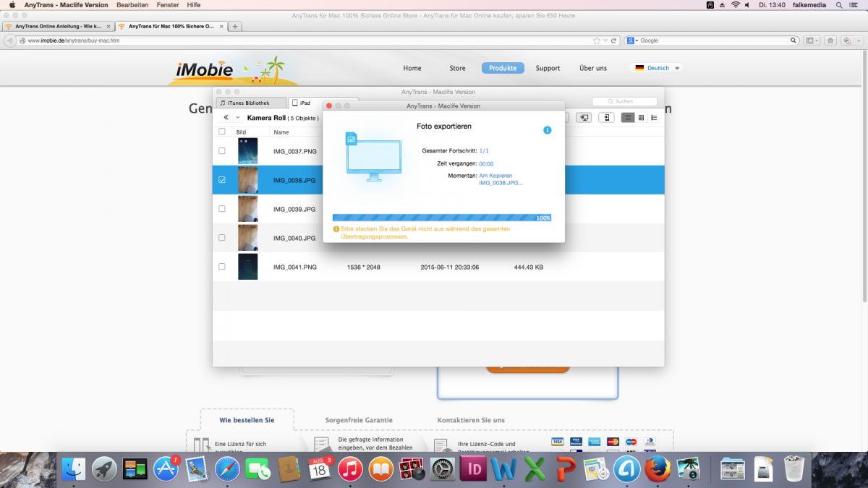Check the box for IMG_0041.PNG
The image size is (868, 488).
pos(222,267)
